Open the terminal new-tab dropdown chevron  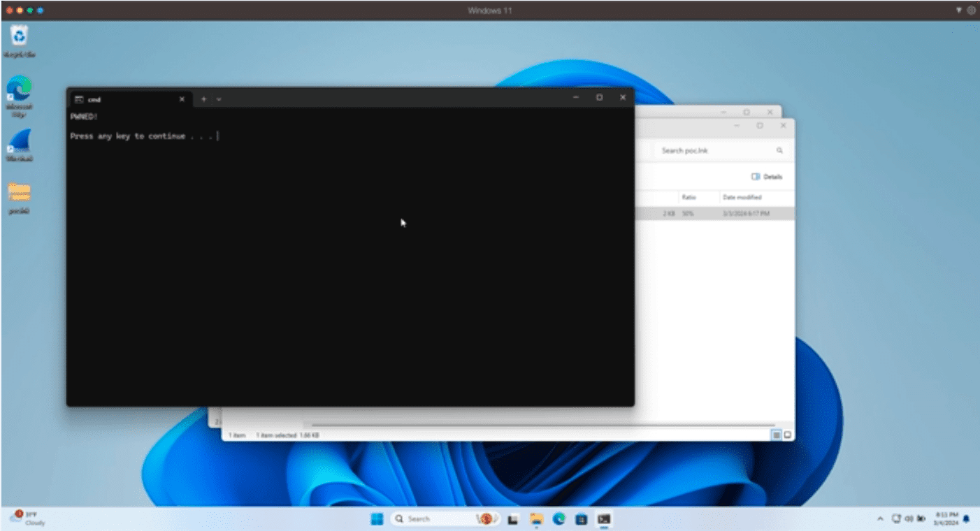219,99
